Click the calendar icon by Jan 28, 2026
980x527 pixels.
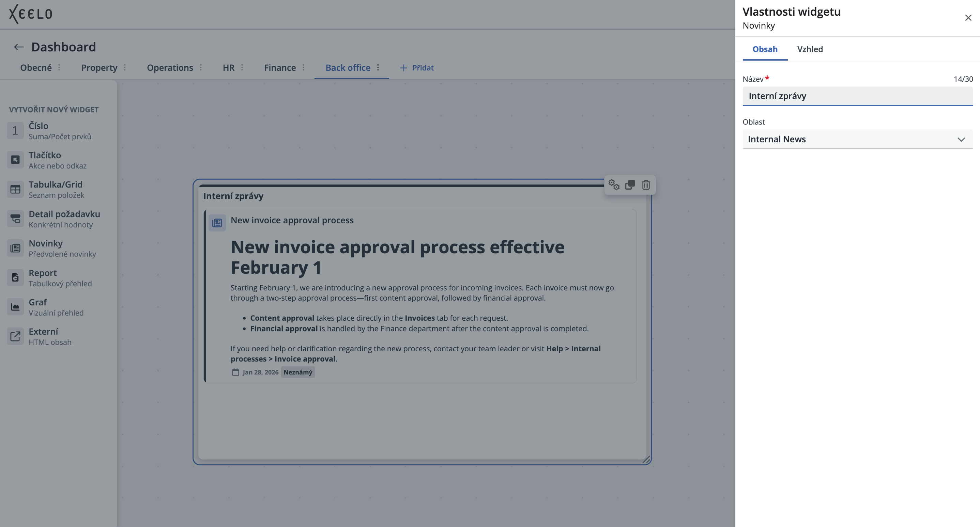tap(235, 372)
